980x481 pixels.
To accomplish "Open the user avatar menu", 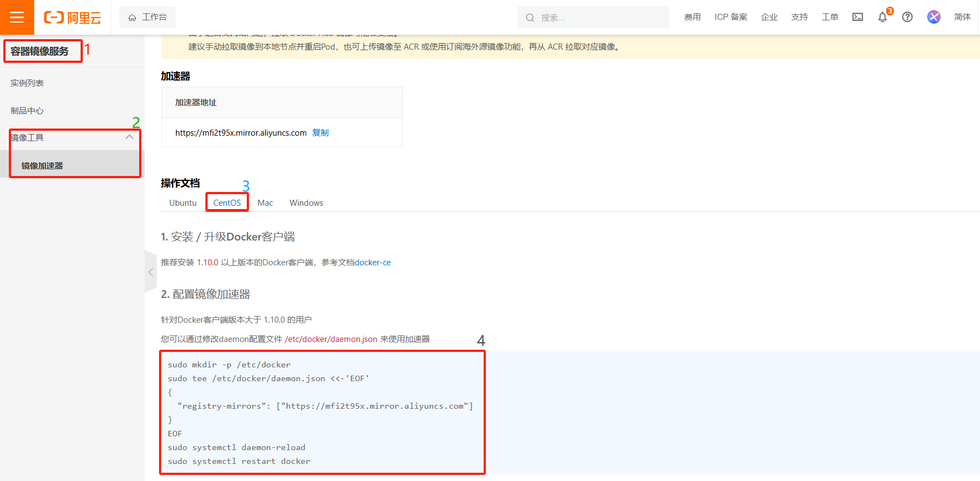I will coord(934,17).
